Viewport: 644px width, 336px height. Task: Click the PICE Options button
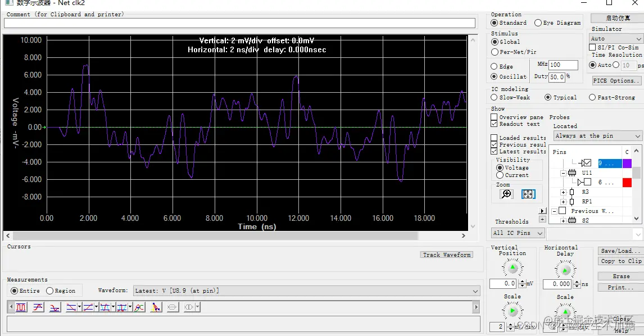616,80
